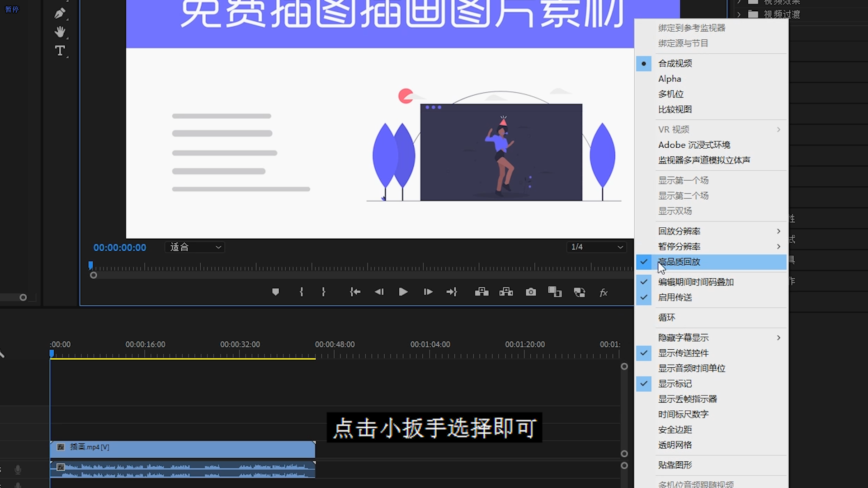Click the blue playhead on the monitor time ruler
868x488 pixels.
pos(90,265)
